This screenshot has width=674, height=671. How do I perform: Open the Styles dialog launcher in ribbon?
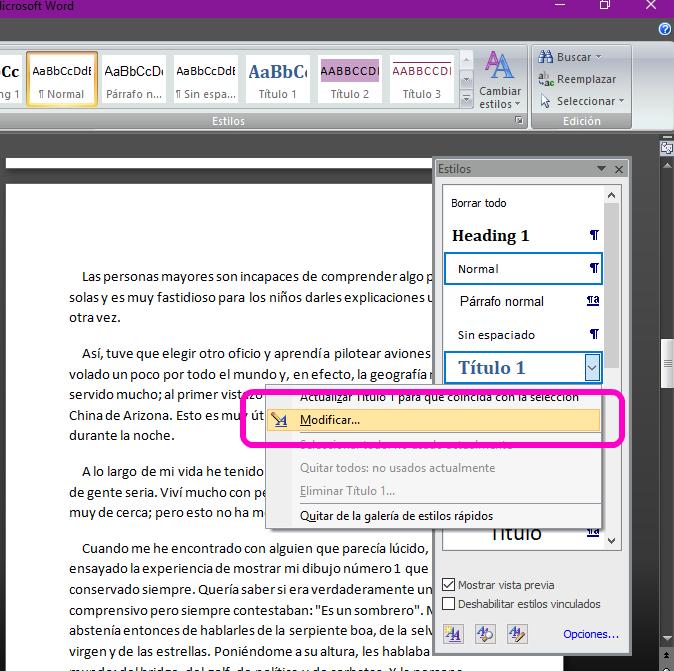[519, 121]
